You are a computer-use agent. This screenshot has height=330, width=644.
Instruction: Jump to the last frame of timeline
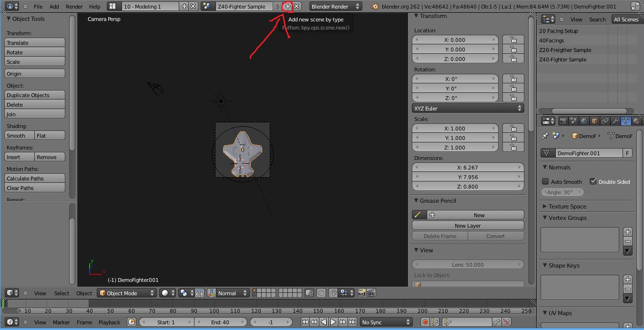pos(352,322)
